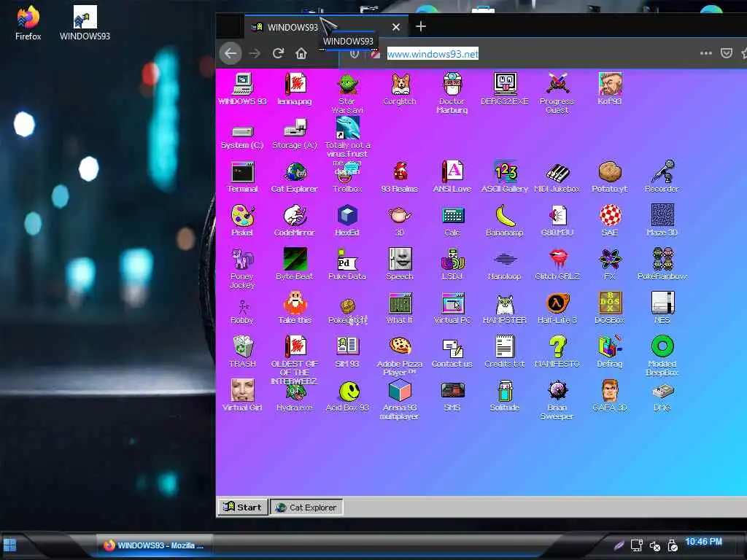Open Potato.yt icon
Viewport: 747px width, 560px height.
coord(610,172)
